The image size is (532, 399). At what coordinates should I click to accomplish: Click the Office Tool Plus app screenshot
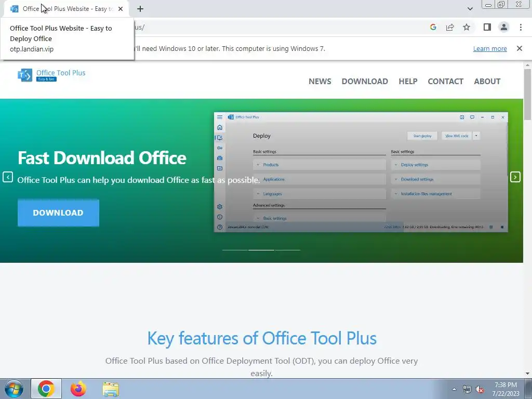click(361, 172)
